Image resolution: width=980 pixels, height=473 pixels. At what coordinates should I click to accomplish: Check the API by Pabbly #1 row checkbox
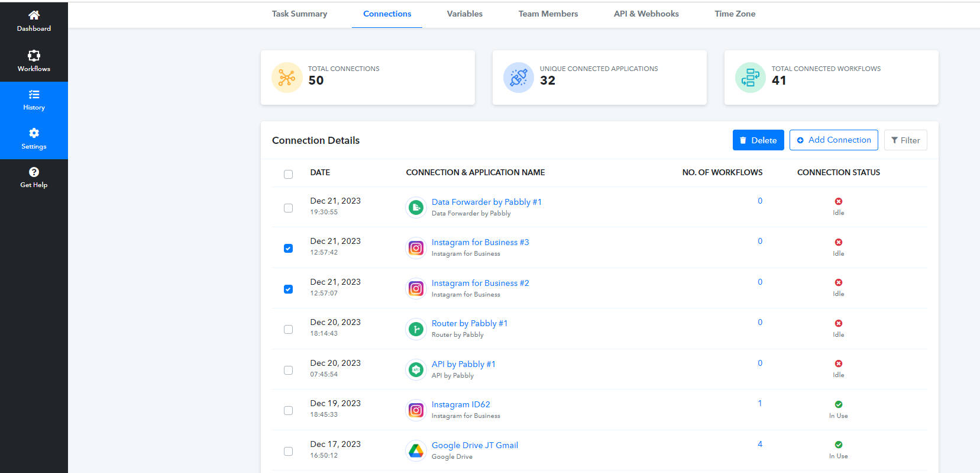click(288, 370)
